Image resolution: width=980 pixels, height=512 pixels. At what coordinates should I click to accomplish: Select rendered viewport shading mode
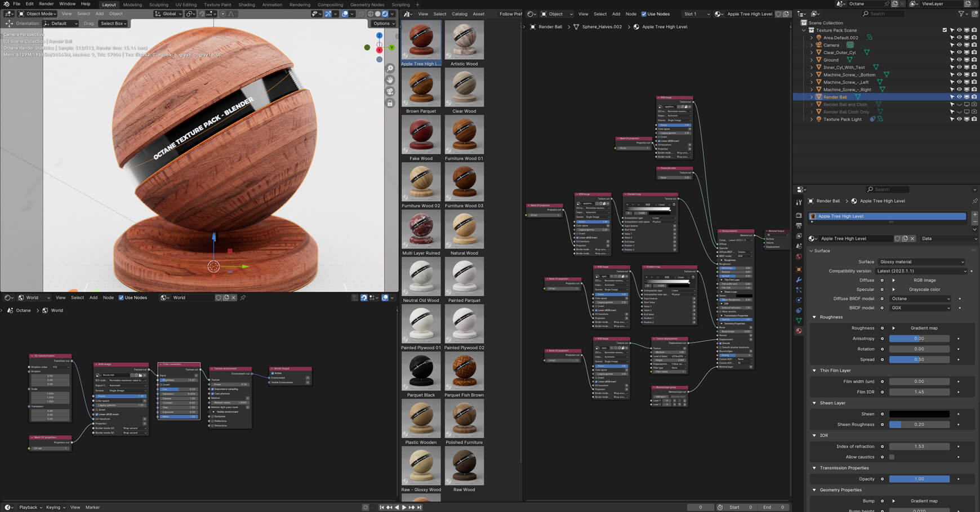[385, 14]
